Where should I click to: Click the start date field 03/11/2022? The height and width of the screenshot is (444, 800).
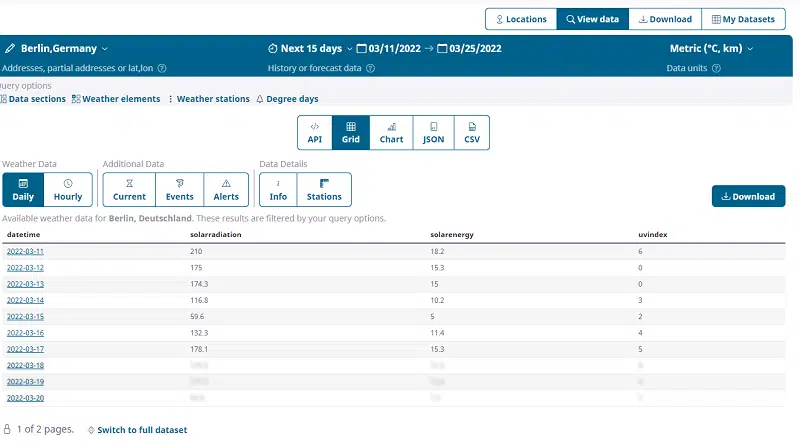(398, 48)
